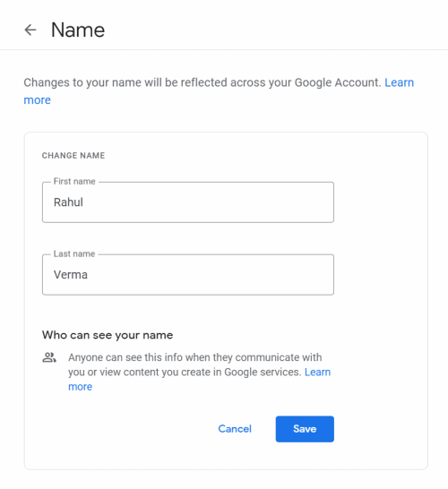The width and height of the screenshot is (448, 489).
Task: Click the word Verma in last name box
Action: 71,274
